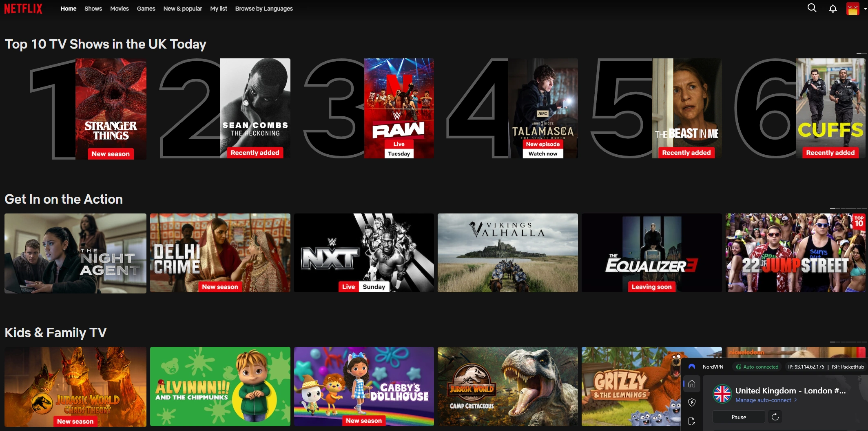Viewport: 868px width, 431px height.
Task: Click Raw Live Tuesday badge
Action: point(399,149)
